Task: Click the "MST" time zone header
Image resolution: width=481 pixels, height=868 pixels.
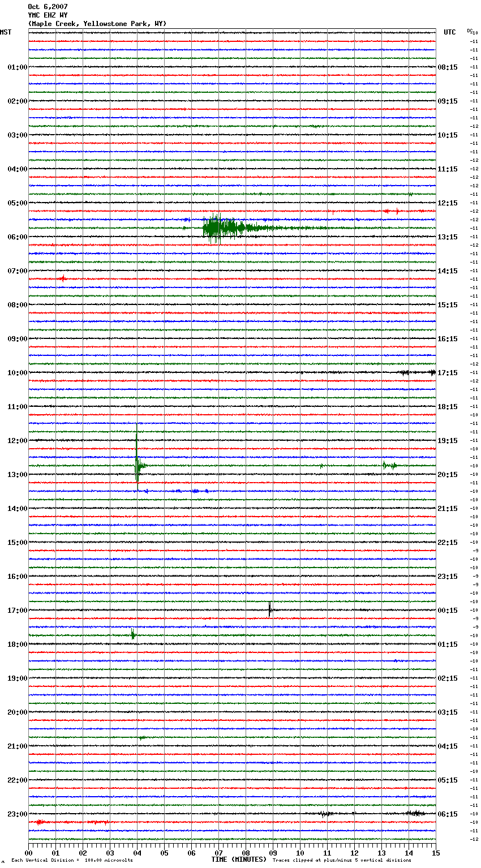Action: 6,32
